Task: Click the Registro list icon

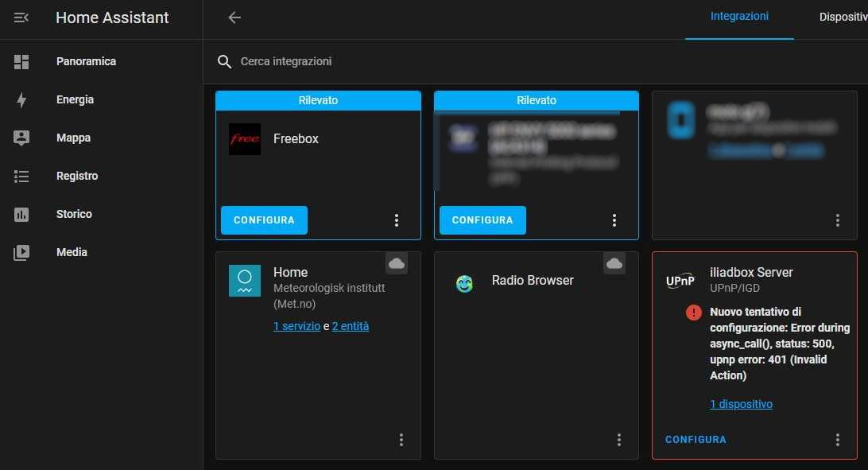Action: click(21, 176)
